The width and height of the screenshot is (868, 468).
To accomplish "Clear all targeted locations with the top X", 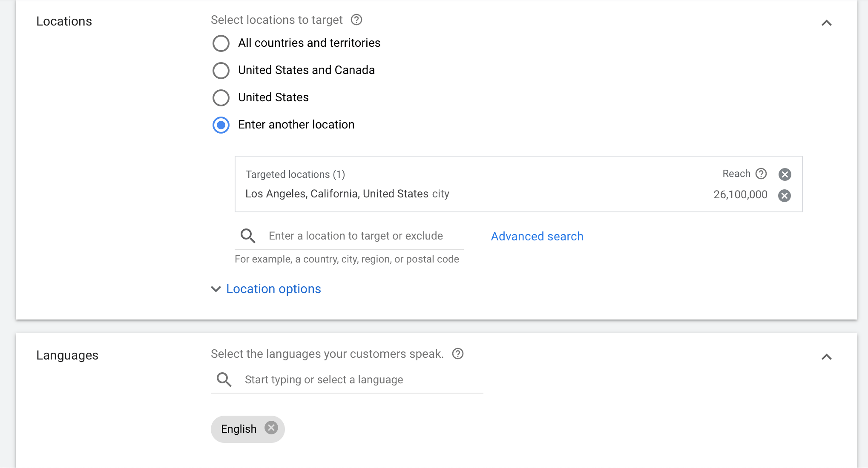I will pyautogui.click(x=785, y=174).
